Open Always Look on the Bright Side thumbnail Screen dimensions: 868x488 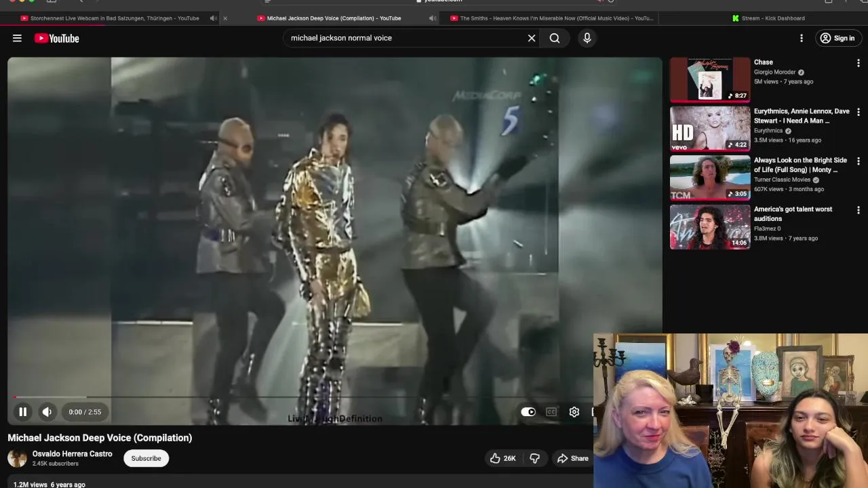(x=710, y=178)
